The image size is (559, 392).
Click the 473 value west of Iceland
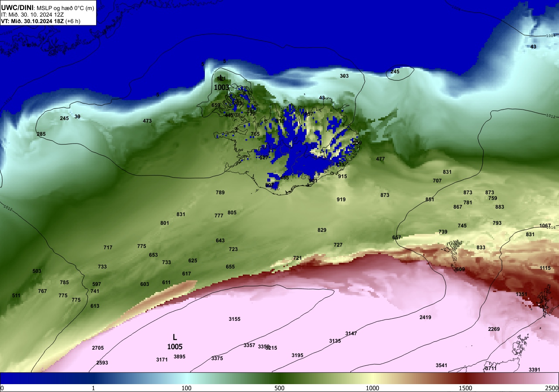coord(147,121)
